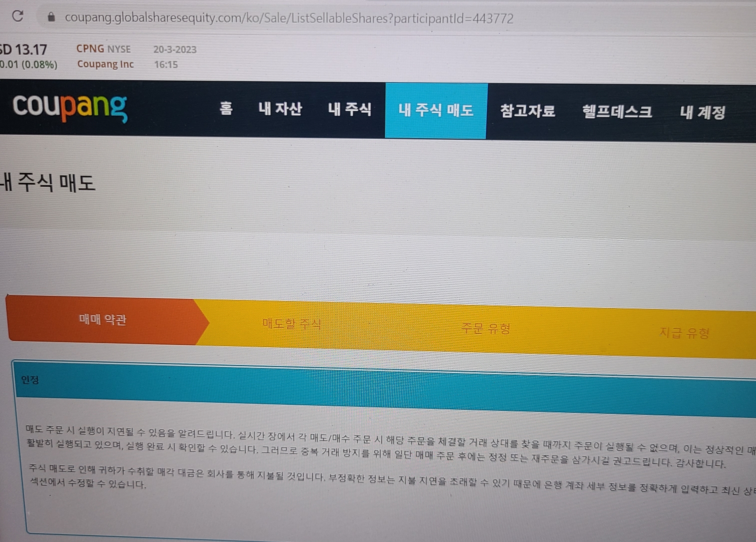
Task: Open the 참고자료 menu
Action: [x=527, y=111]
